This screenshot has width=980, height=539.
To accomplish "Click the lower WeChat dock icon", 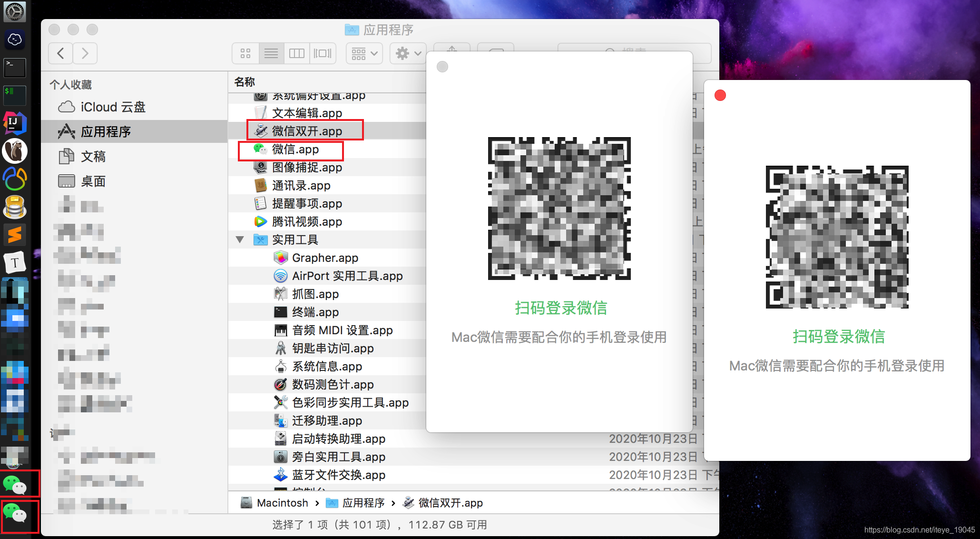I will 15,513.
